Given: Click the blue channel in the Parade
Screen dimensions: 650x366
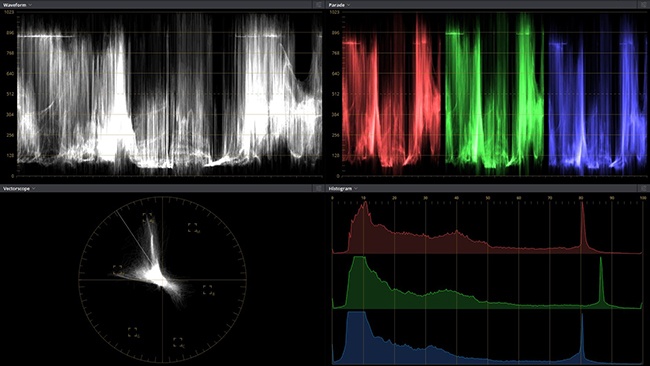Looking at the screenshot, I should (x=597, y=93).
